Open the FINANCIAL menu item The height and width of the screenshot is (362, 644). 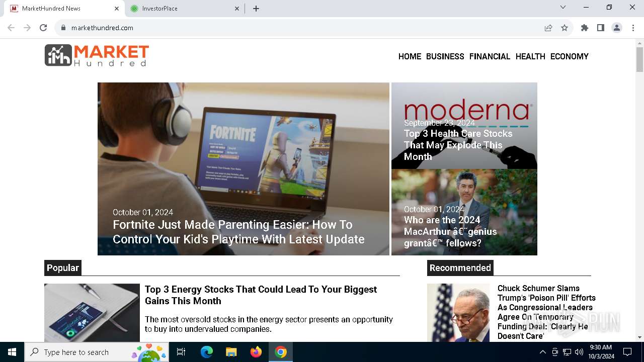point(490,56)
